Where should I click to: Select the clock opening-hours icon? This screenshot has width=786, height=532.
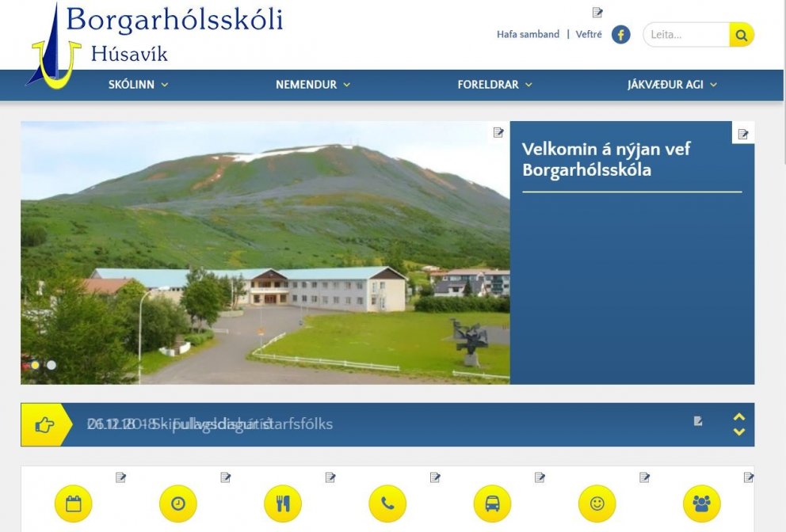click(x=177, y=503)
